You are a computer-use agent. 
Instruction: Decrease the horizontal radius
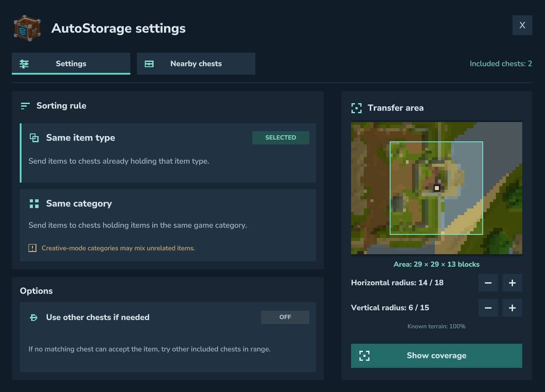coord(488,283)
